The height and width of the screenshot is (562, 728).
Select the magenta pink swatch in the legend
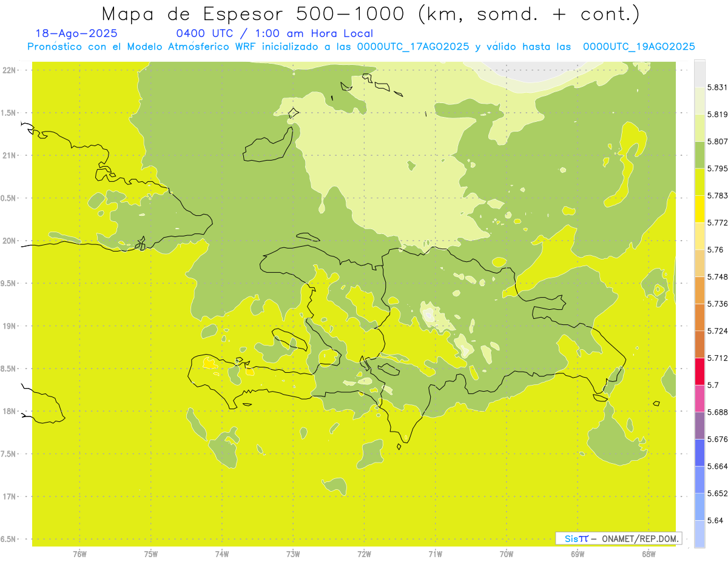(x=699, y=398)
